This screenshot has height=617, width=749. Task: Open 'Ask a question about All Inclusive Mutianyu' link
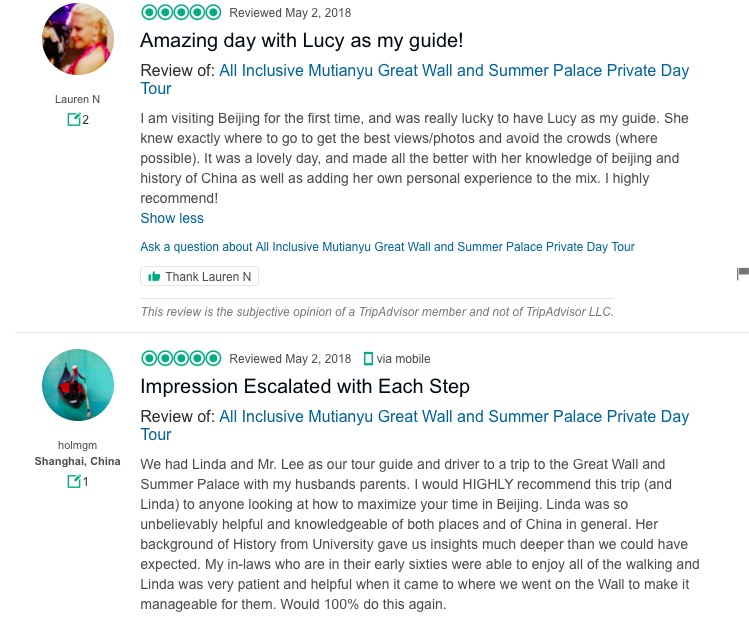387,247
